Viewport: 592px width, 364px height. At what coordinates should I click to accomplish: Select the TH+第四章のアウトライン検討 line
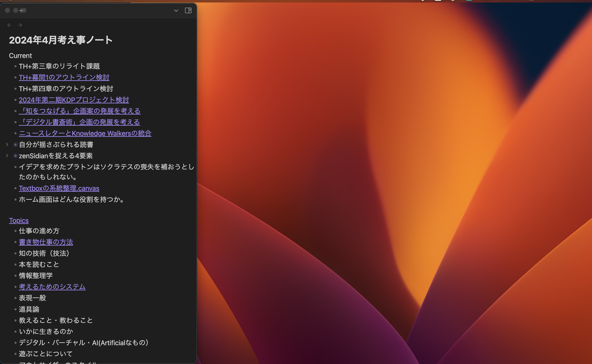pyautogui.click(x=66, y=89)
